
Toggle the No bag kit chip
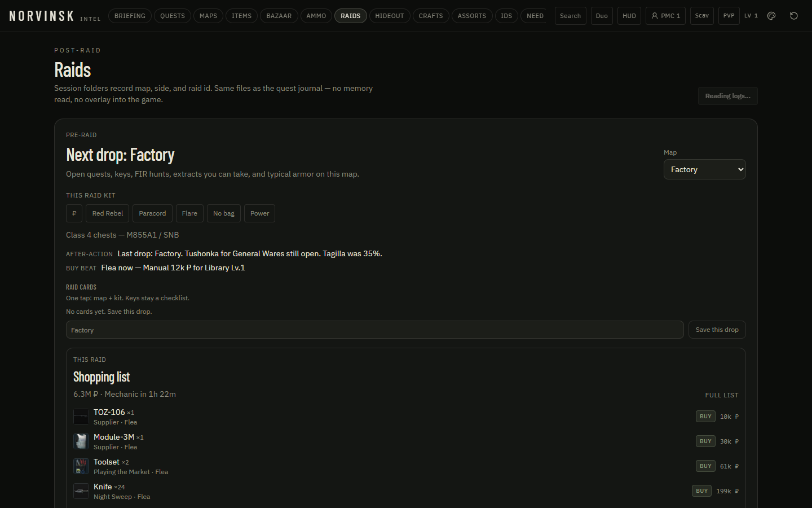(224, 213)
